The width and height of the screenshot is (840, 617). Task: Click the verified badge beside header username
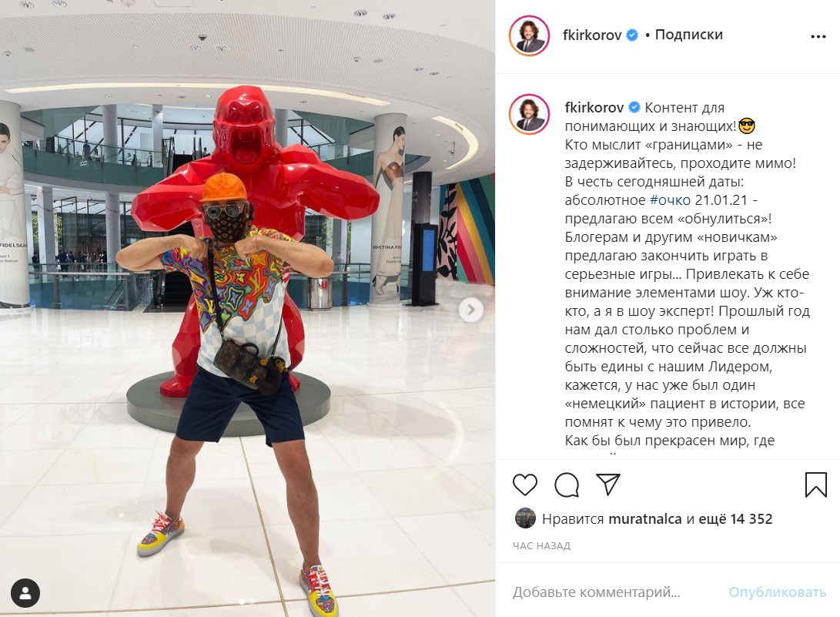coord(633,35)
